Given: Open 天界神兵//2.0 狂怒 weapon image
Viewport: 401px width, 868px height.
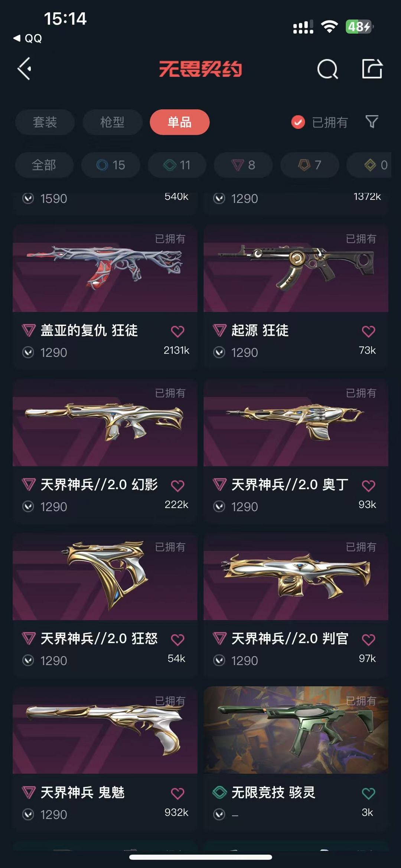Looking at the screenshot, I should point(105,576).
